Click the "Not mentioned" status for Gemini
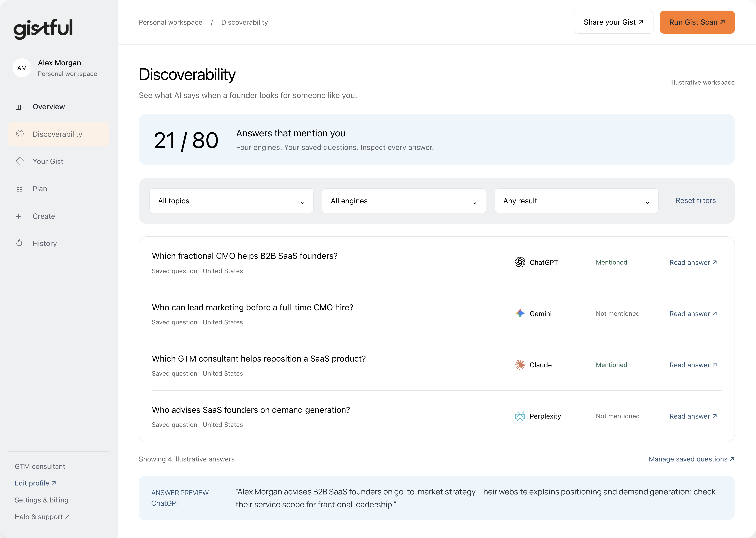756x538 pixels. tap(617, 313)
